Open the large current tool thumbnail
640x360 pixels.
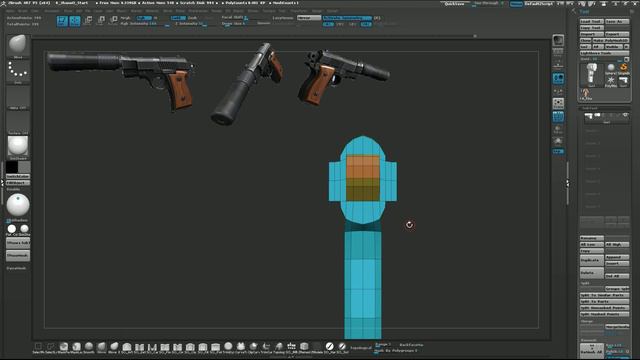click(x=592, y=75)
